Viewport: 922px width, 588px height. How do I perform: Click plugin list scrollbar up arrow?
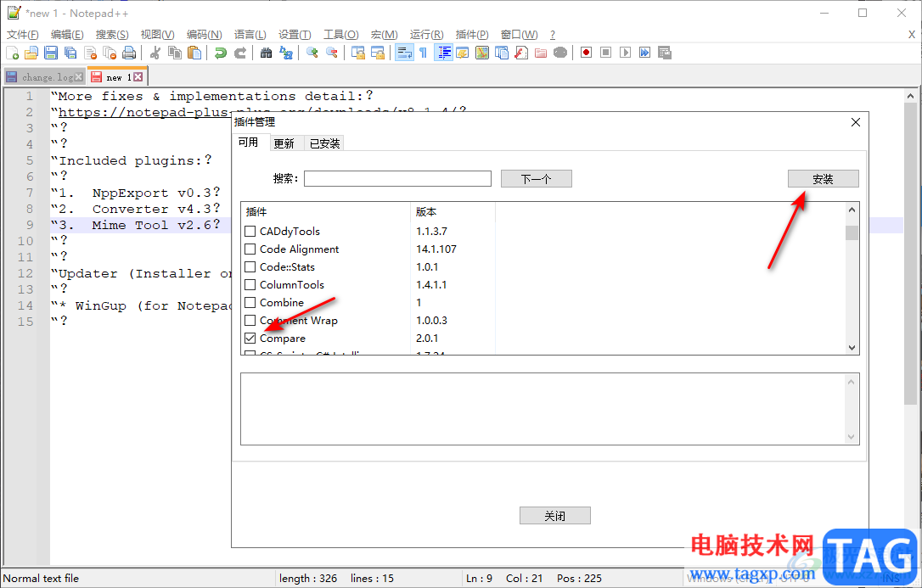click(852, 210)
